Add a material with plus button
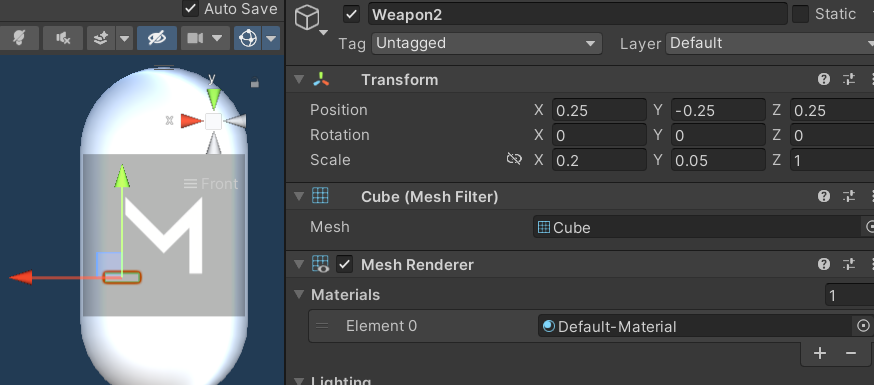This screenshot has width=874, height=385. [819, 353]
